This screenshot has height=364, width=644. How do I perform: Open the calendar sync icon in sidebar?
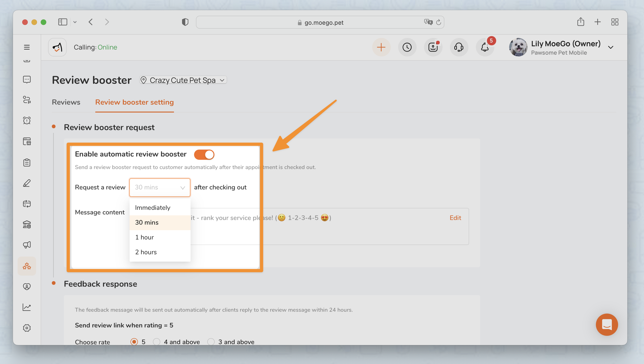coord(27,204)
